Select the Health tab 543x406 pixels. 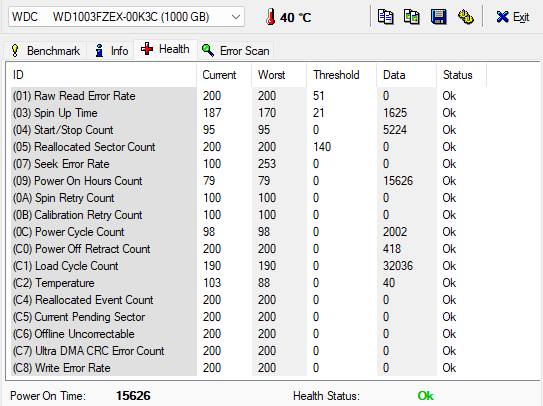(x=166, y=49)
